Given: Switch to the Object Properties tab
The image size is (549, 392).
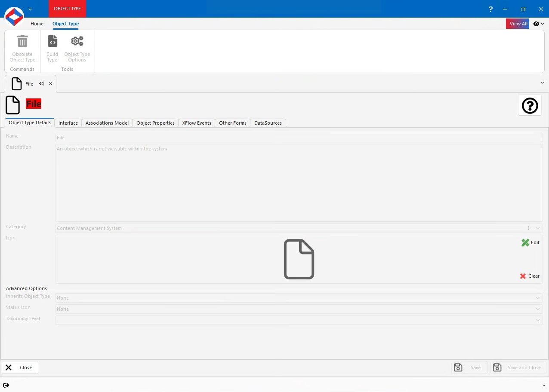Looking at the screenshot, I should click(x=155, y=123).
